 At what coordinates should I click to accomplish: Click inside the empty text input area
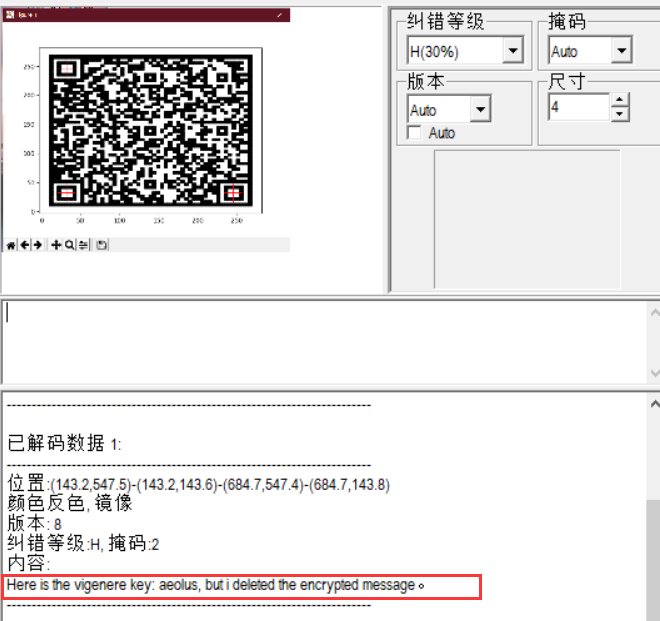[324, 341]
